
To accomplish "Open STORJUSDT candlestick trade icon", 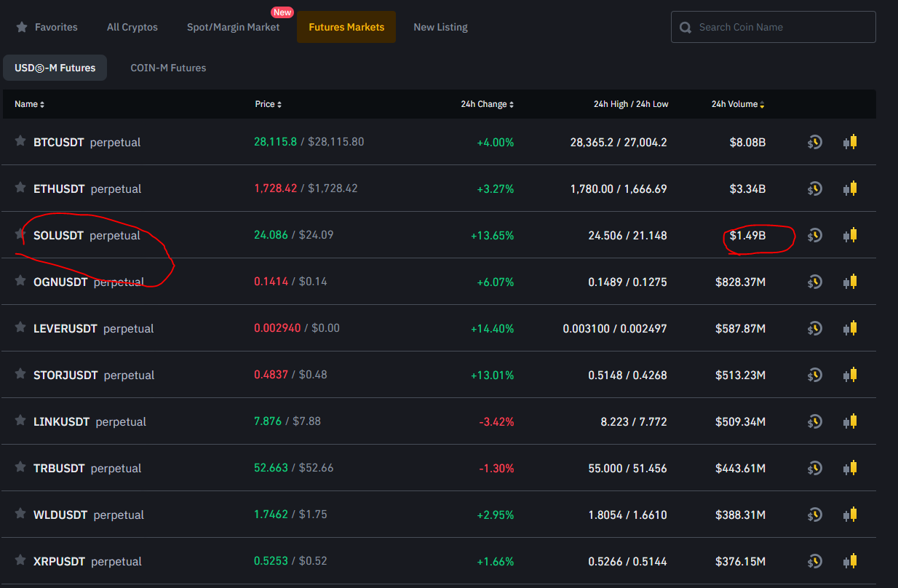I will tap(850, 375).
